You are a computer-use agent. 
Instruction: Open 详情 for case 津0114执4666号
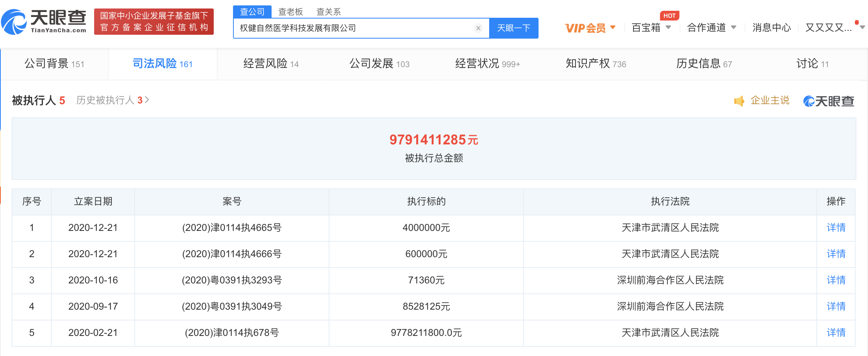[x=836, y=254]
